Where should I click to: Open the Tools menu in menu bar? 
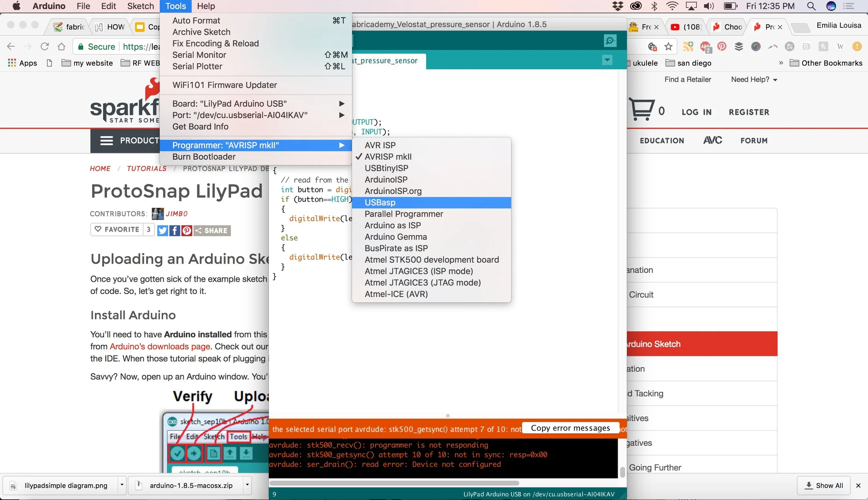tap(175, 6)
